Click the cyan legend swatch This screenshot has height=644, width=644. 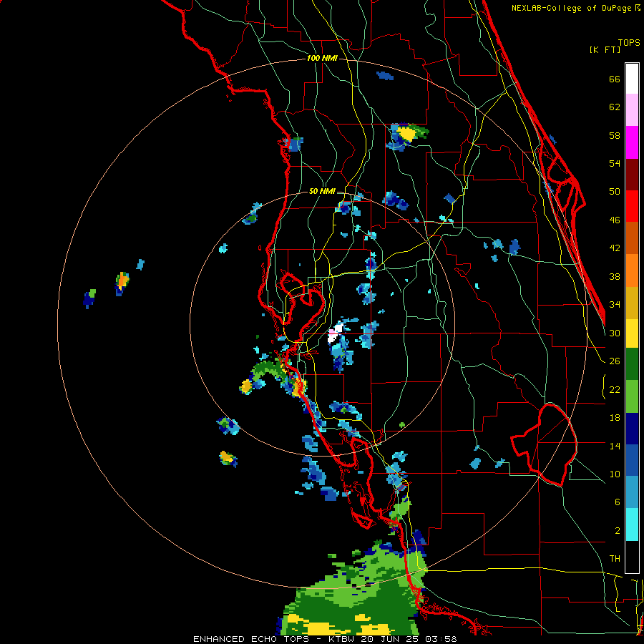[632, 525]
